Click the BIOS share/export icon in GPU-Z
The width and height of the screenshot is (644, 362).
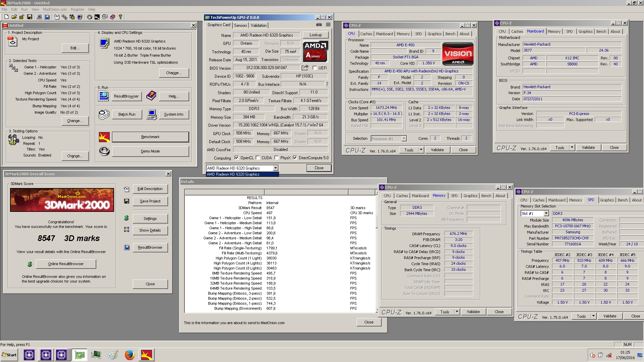[x=305, y=68]
